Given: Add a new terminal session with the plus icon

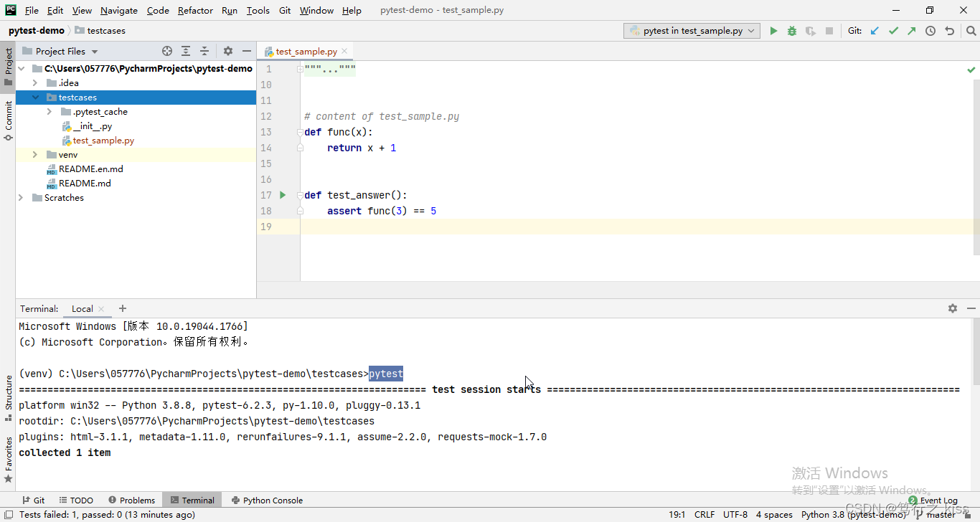Looking at the screenshot, I should pos(123,308).
